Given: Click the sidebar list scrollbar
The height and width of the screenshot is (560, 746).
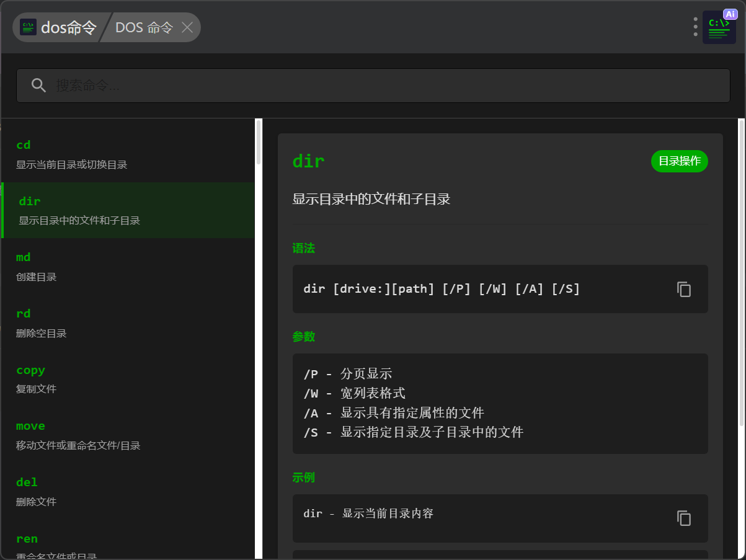Looking at the screenshot, I should pos(259,143).
